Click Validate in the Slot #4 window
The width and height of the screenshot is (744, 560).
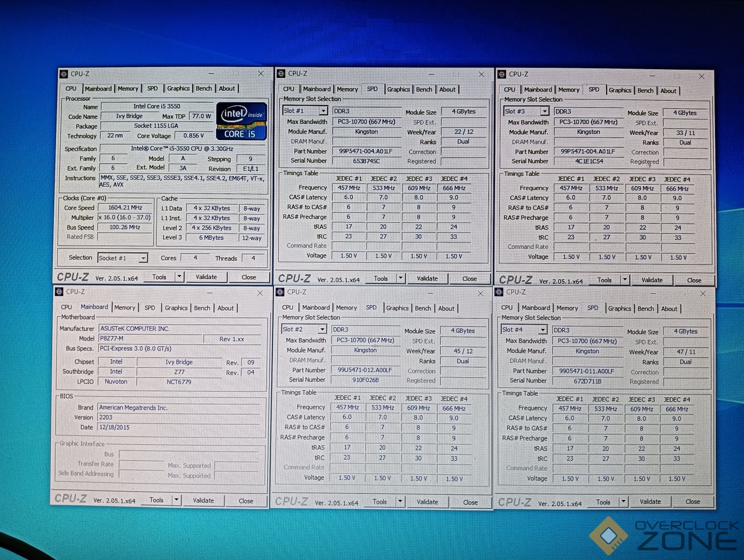pos(650,502)
